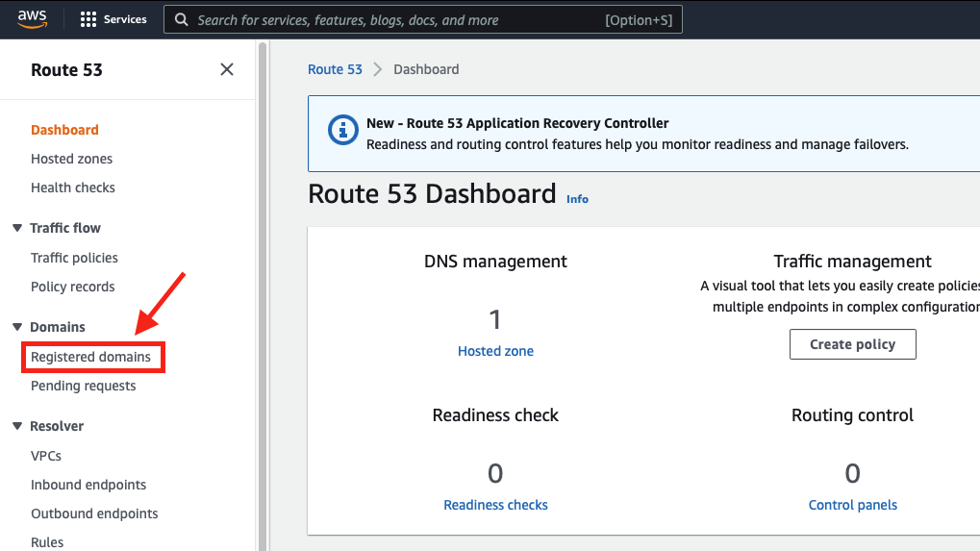The width and height of the screenshot is (980, 551).
Task: Click the hosted zone count 1
Action: [x=495, y=320]
